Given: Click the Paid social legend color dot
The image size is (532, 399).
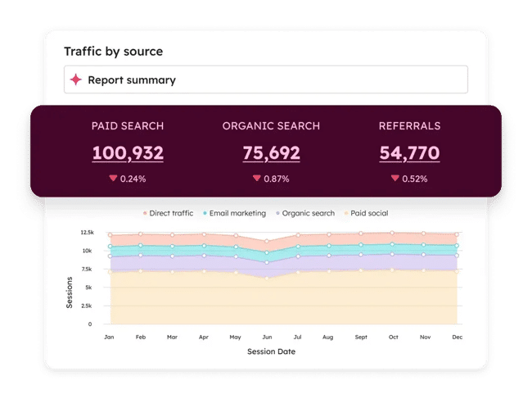Looking at the screenshot, I should [346, 213].
